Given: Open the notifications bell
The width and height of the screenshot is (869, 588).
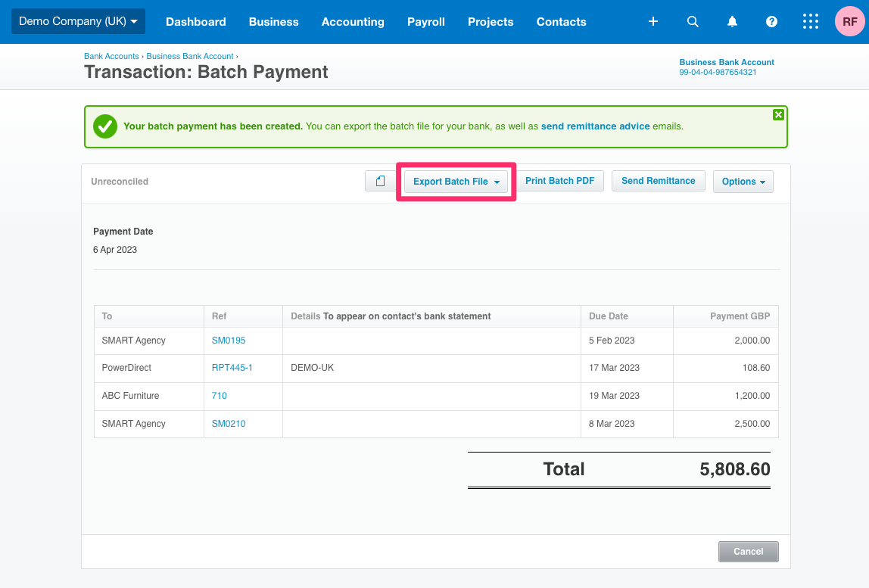Looking at the screenshot, I should pyautogui.click(x=732, y=21).
